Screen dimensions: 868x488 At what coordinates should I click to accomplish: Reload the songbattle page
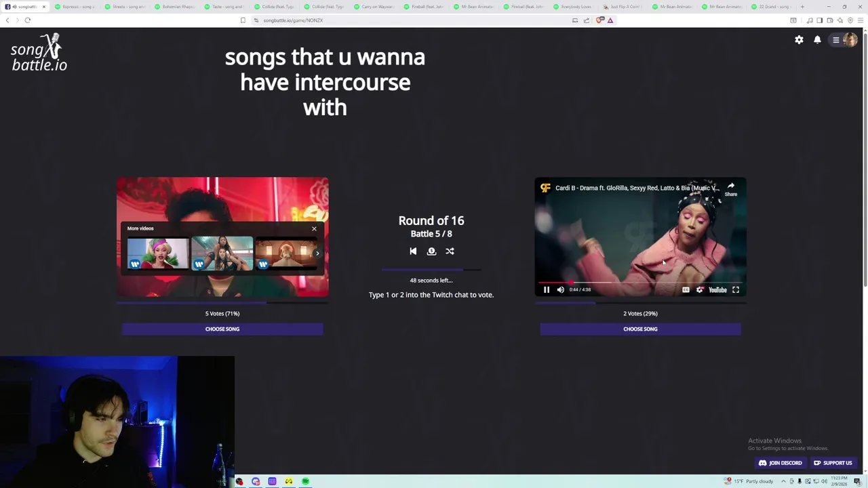(28, 20)
